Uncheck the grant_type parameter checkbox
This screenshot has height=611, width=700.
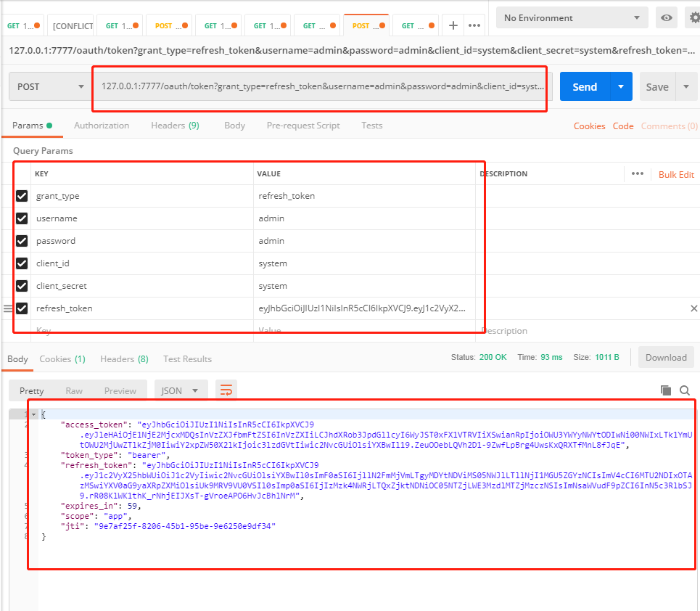pos(22,196)
